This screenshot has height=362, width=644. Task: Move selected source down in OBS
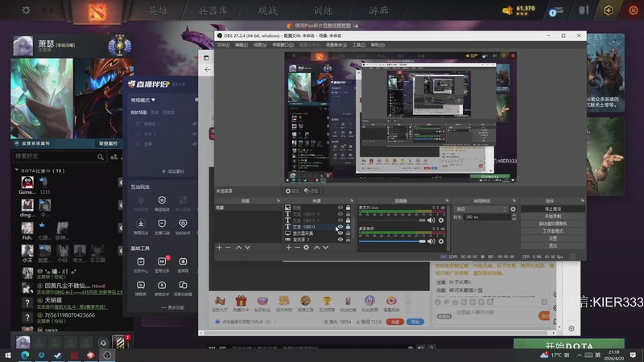click(325, 248)
